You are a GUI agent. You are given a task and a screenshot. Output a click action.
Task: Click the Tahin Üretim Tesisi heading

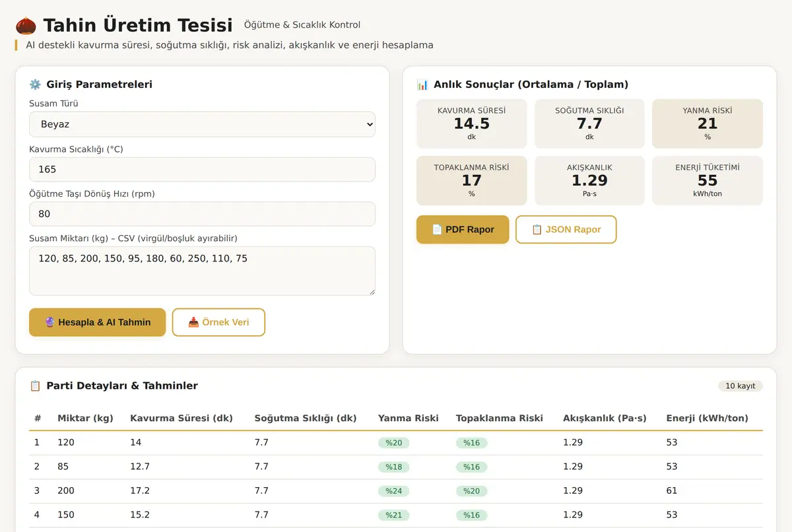[x=138, y=25]
